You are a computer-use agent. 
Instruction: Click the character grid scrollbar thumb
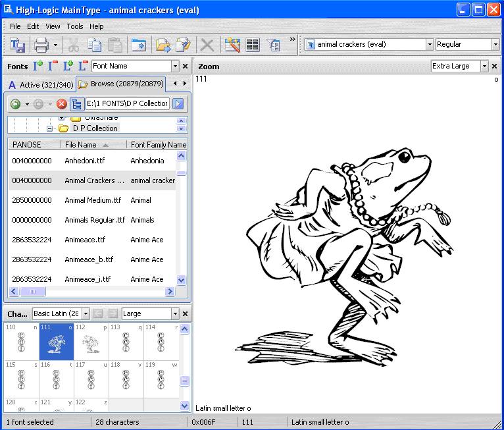pos(184,381)
